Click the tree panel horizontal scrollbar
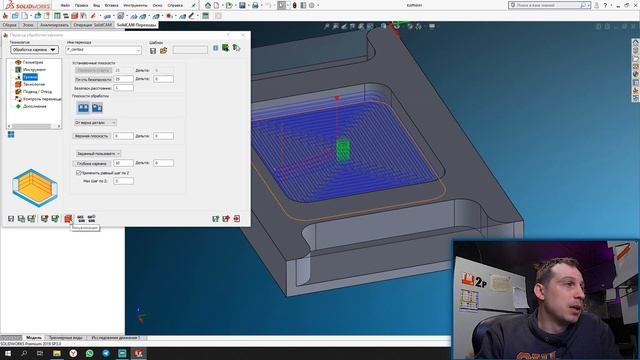 [34, 126]
